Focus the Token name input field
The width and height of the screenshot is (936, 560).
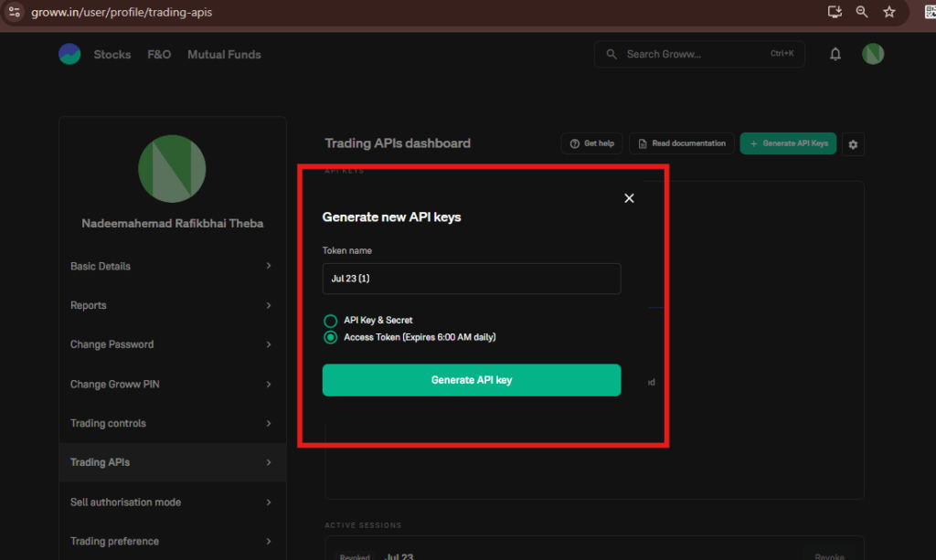pos(472,279)
